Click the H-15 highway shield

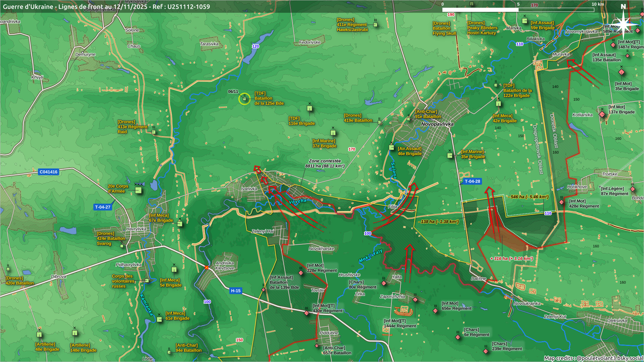[235, 291]
